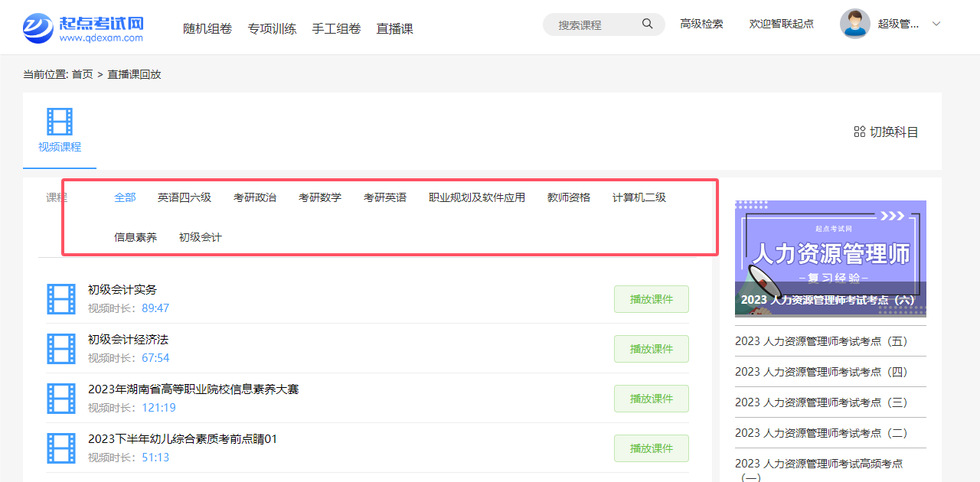Click film icon beside 初级会计经济法
This screenshot has height=482, width=980.
point(61,349)
